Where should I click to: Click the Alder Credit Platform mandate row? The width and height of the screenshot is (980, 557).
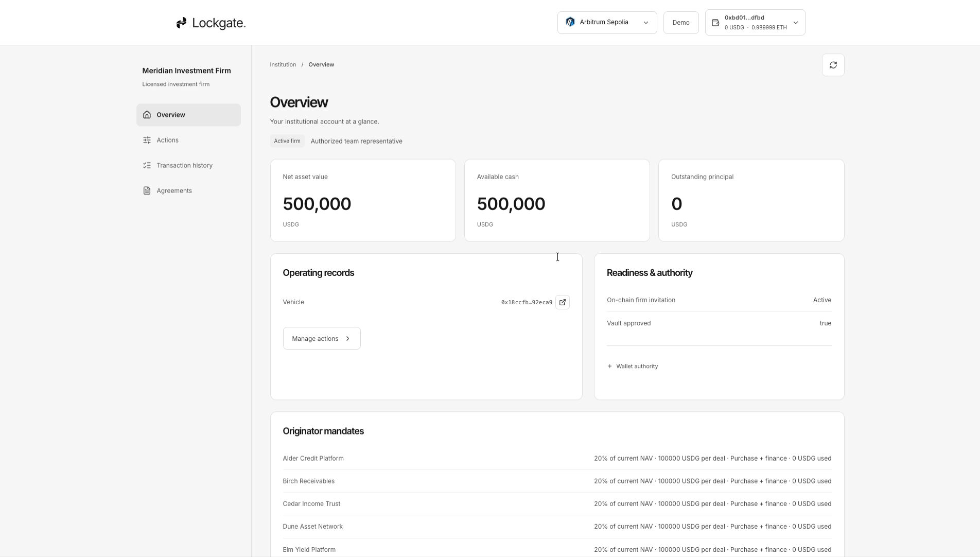point(557,458)
